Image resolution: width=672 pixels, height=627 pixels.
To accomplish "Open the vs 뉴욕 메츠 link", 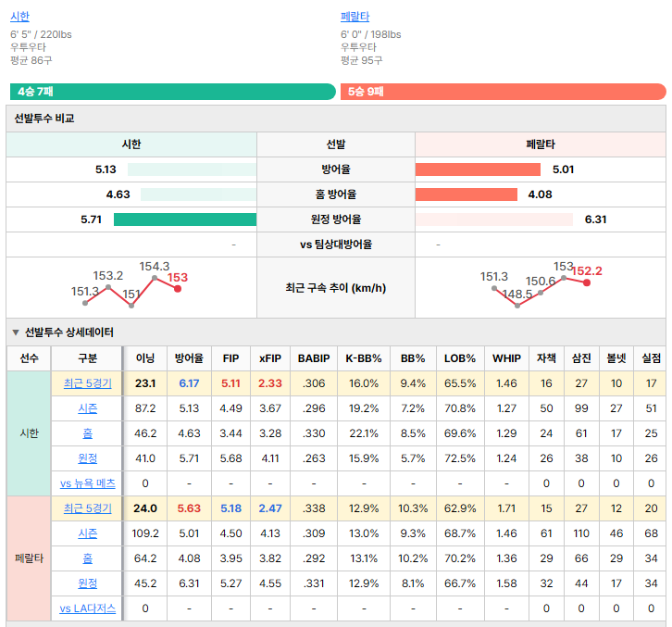I will [87, 483].
